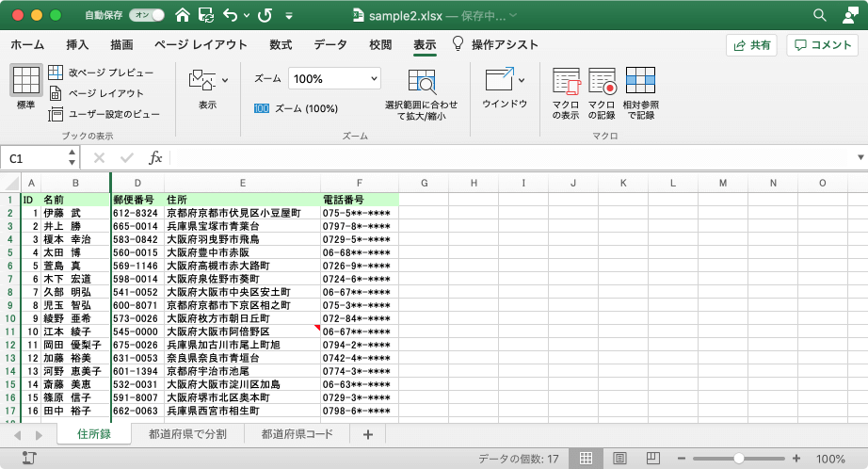
Task: Click the previous sheet arrow
Action: tap(17, 435)
